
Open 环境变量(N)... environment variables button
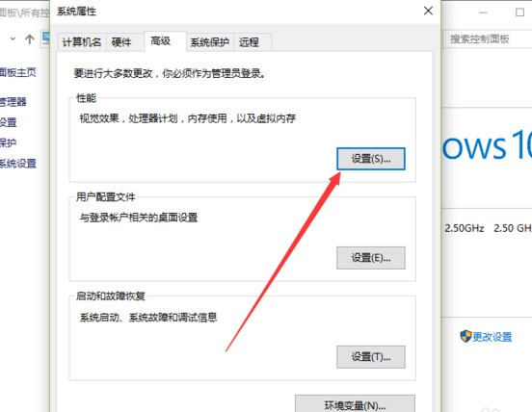pos(355,404)
